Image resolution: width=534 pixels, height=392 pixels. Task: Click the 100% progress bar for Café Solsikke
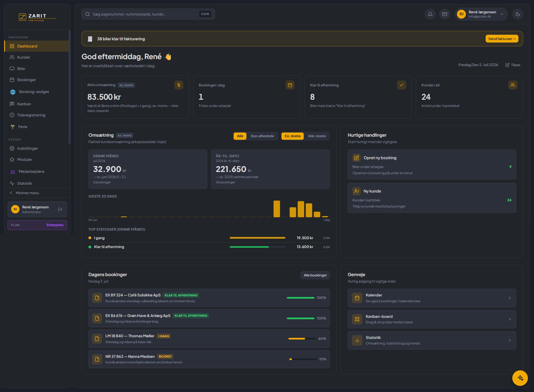tap(300, 298)
